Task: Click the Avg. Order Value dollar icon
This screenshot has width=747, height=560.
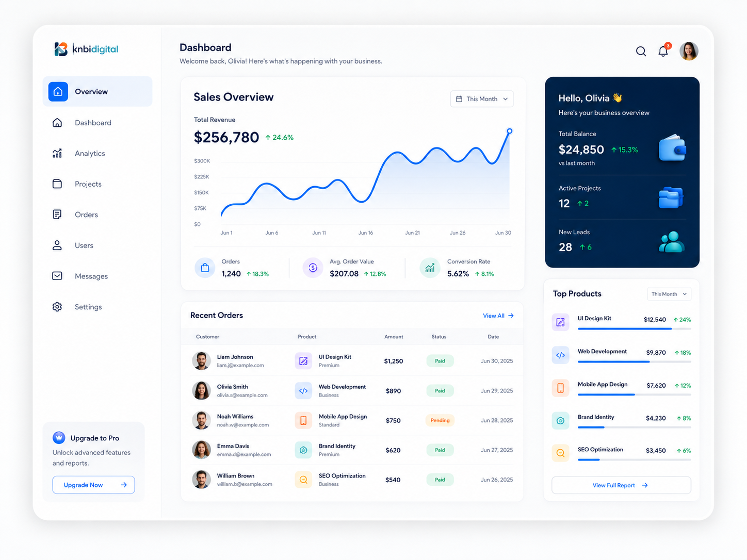Action: (x=313, y=268)
